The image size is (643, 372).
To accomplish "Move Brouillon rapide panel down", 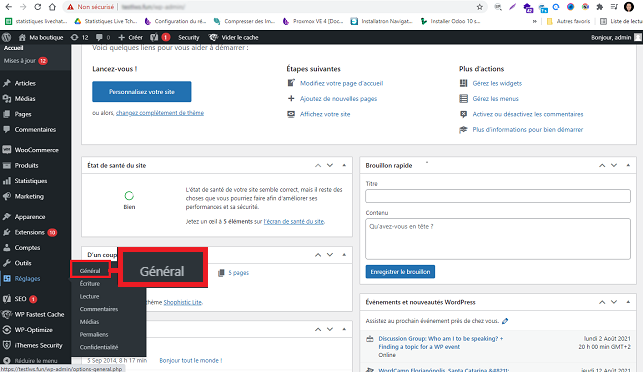I will 614,165.
